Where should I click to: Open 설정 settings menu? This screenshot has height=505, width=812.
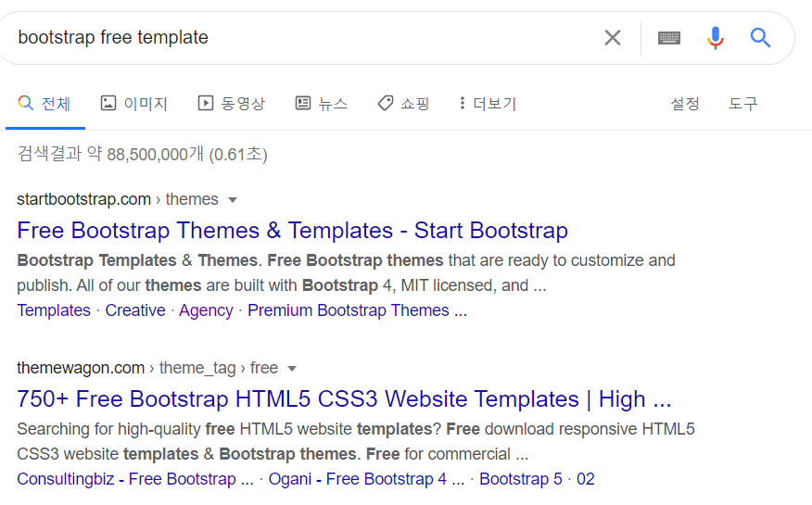685,104
